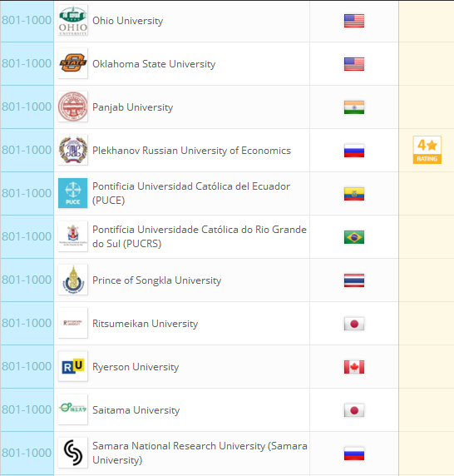Click the Ecuador flag in the PUCE row

click(x=354, y=194)
